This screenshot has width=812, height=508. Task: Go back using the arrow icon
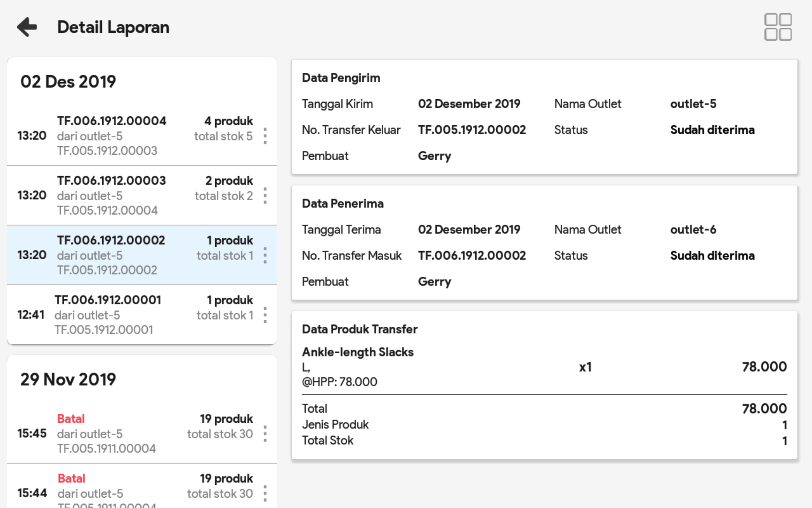27,27
